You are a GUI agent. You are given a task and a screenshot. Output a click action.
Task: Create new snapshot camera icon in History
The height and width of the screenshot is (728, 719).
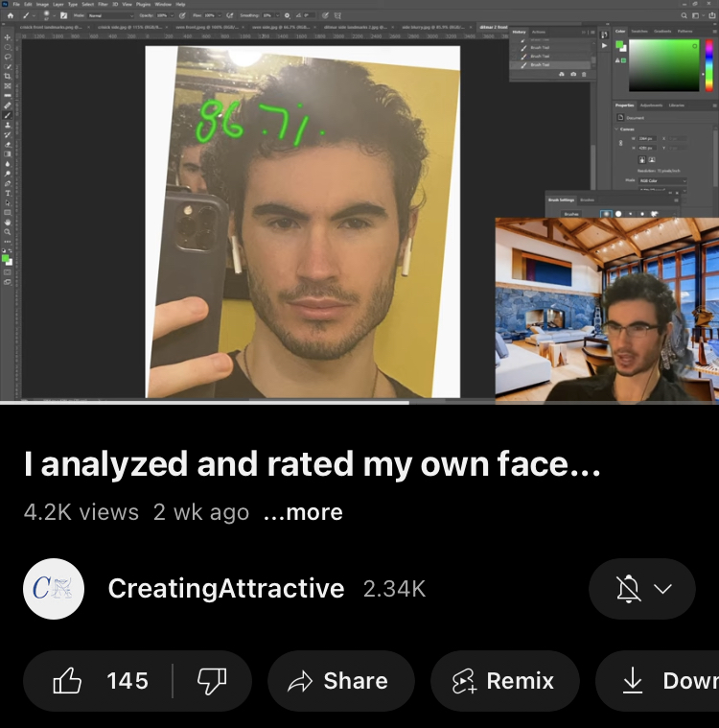click(x=573, y=74)
